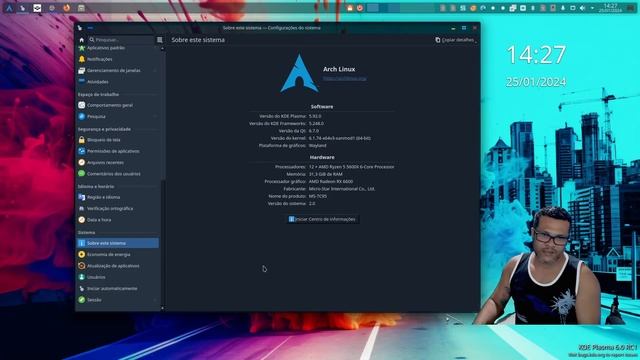640x360 pixels.
Task: Click the AMD Radeon RX 6600 text
Action: [x=331, y=182]
